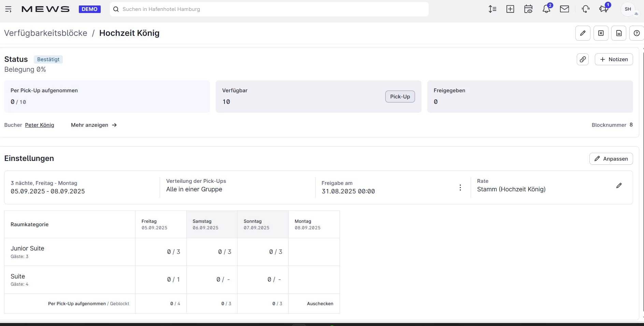The image size is (644, 326).
Task: Open booker Peter König link
Action: (40, 125)
